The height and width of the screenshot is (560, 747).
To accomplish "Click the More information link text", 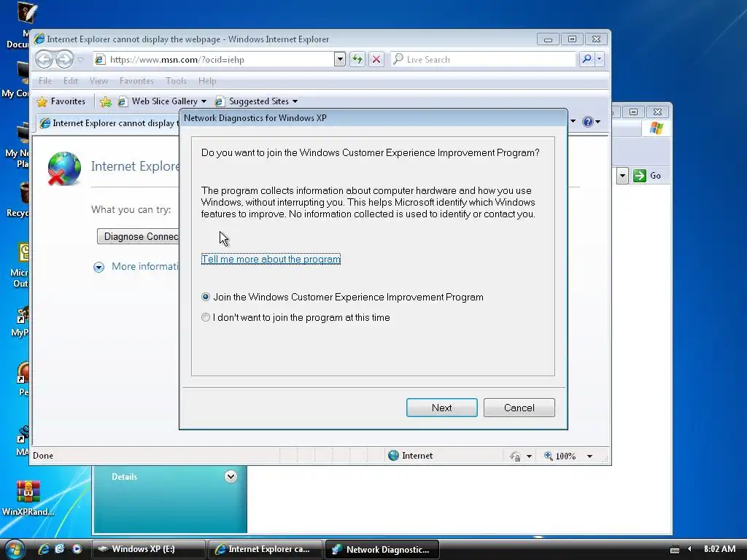I will coord(145,267).
